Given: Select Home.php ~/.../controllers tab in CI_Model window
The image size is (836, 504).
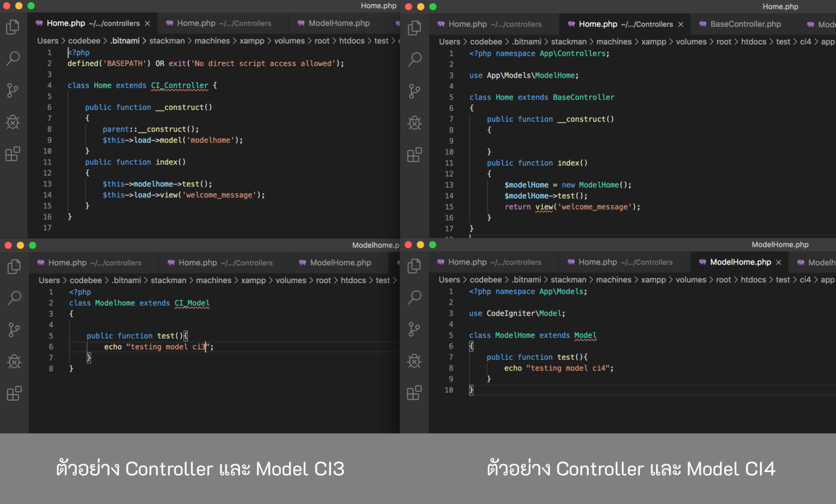Looking at the screenshot, I should click(x=94, y=263).
